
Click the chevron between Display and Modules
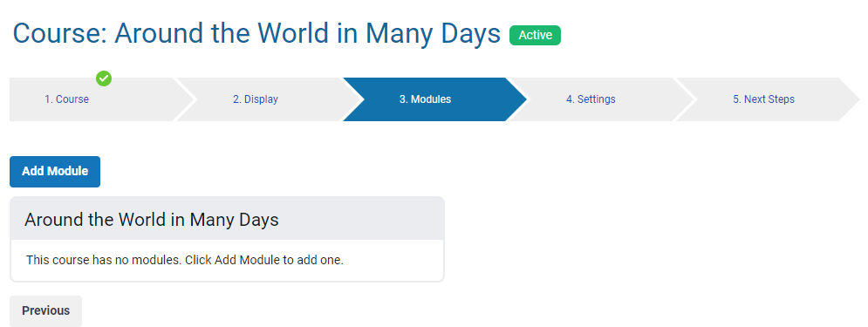pos(353,99)
